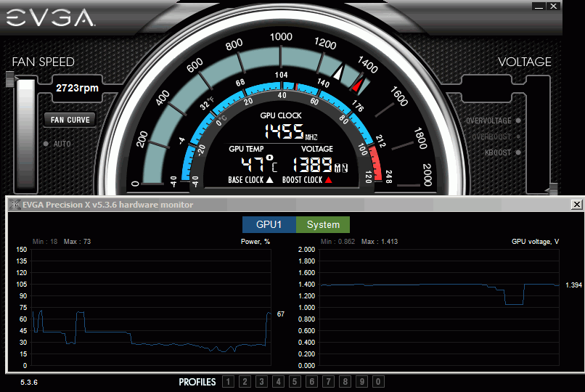
Task: Click the 'Min : 0.862' voltage label
Action: pos(337,241)
